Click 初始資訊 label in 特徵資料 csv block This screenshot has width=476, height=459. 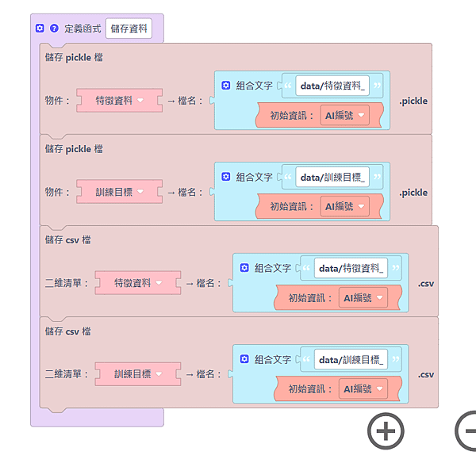coord(310,298)
